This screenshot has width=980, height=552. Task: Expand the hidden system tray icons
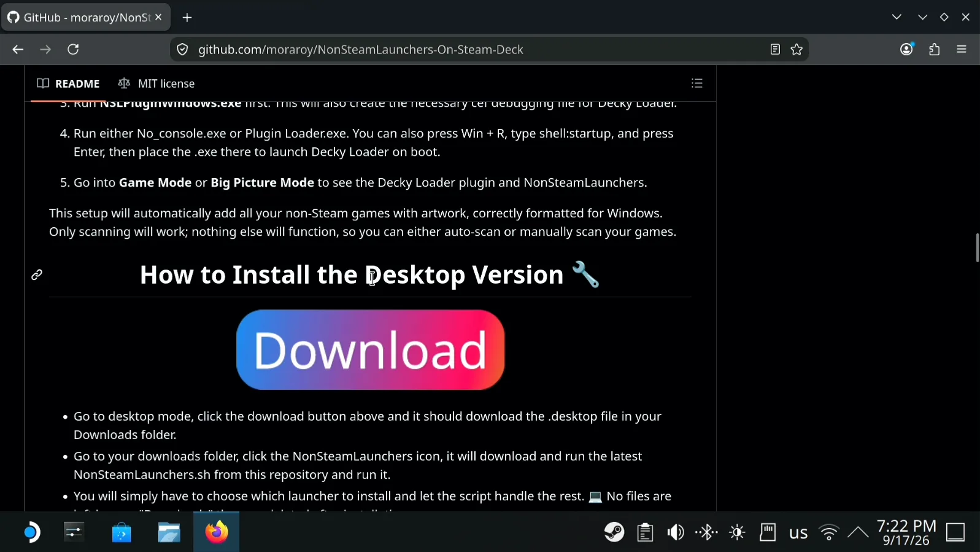pos(858,532)
